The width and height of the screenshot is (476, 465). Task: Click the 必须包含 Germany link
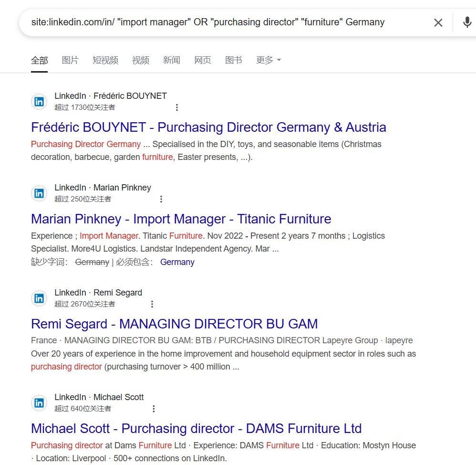(x=177, y=262)
